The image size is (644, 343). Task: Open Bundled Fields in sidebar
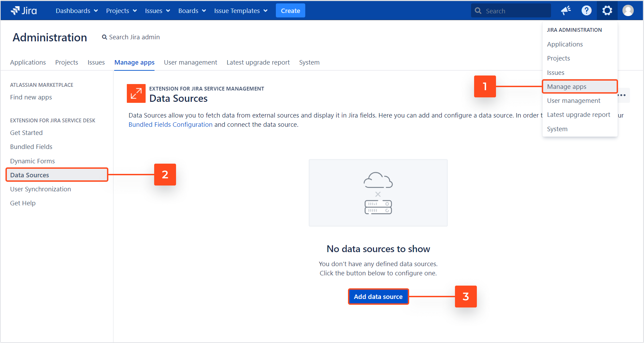tap(31, 147)
